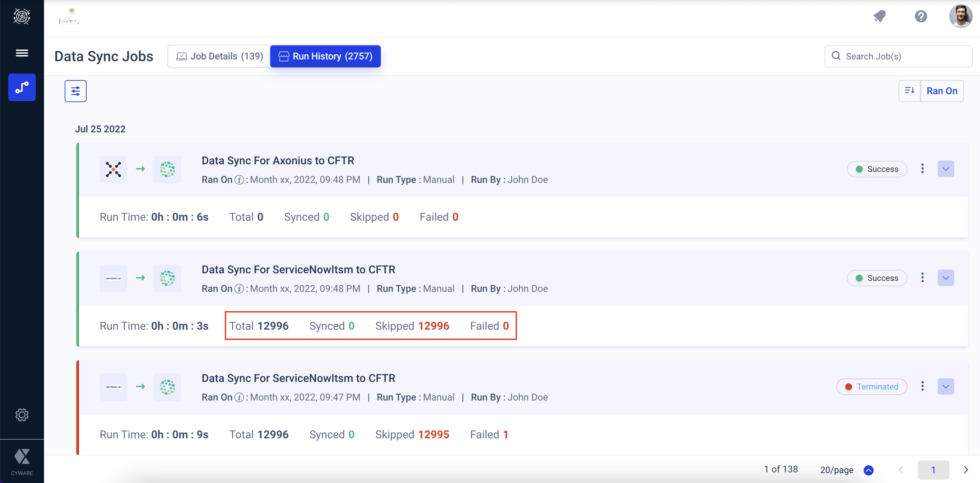Image resolution: width=980 pixels, height=483 pixels.
Task: Select the Run History tab
Action: tap(325, 56)
